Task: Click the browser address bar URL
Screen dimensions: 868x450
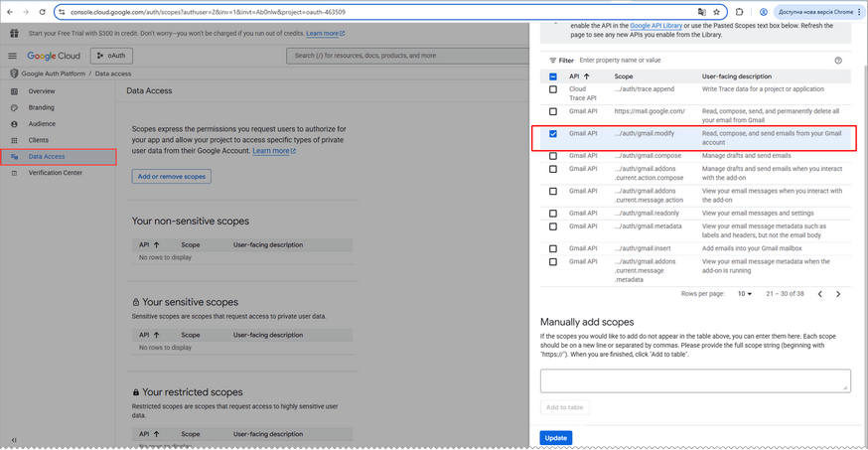Action: pos(209,12)
